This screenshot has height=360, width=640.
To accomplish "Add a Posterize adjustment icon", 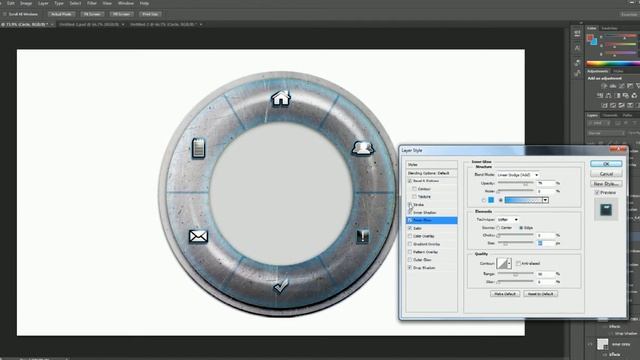I will point(613,105).
